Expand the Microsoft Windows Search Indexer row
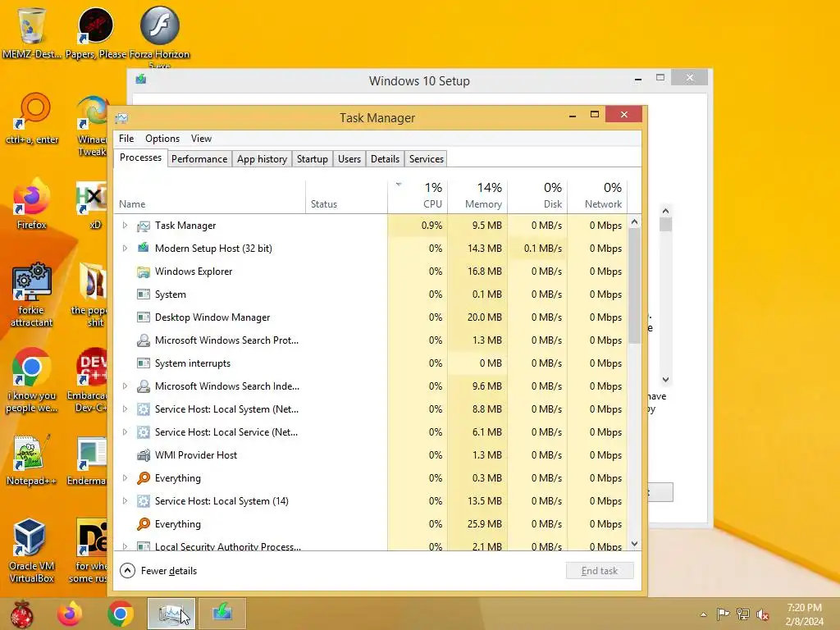 tap(125, 386)
